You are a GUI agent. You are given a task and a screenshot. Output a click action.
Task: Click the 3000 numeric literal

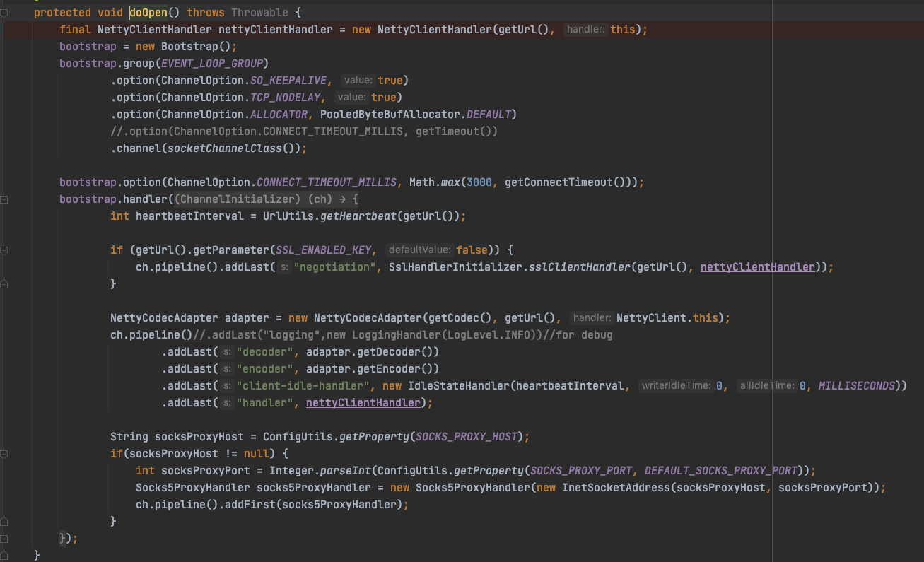pyautogui.click(x=479, y=182)
